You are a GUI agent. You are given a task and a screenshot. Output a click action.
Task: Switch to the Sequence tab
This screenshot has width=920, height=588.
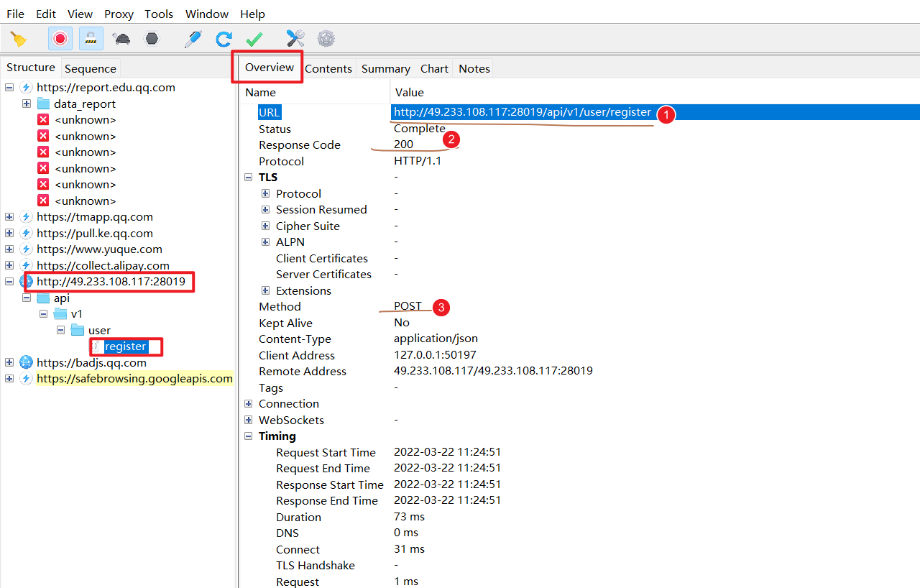tap(90, 68)
